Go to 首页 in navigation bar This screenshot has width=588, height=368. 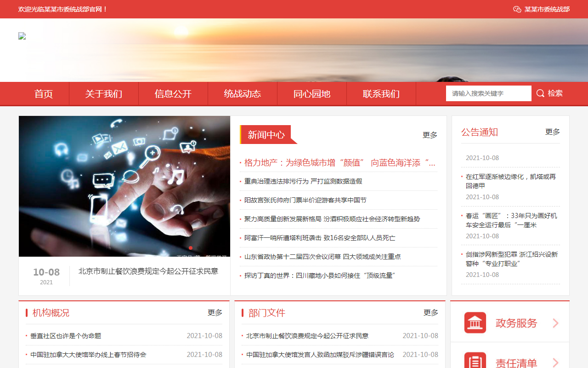pyautogui.click(x=44, y=94)
